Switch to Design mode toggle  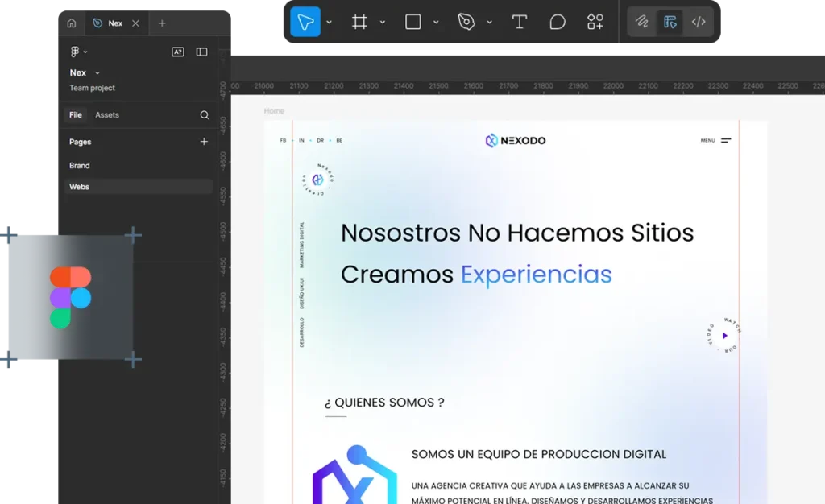670,22
